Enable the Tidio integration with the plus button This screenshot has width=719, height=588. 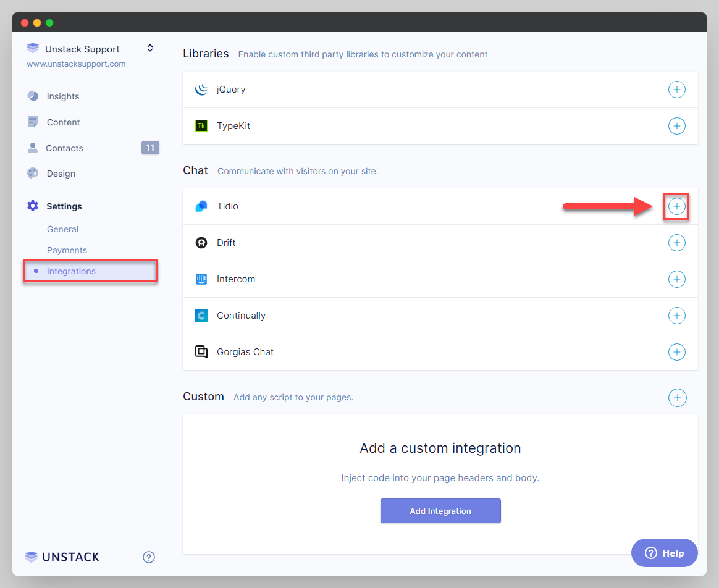click(x=677, y=206)
